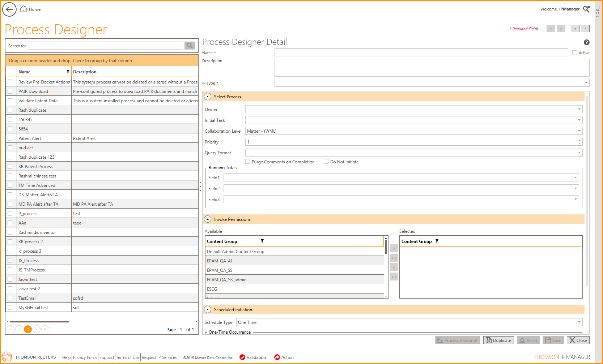The image size is (603, 364).
Task: Click the Duplicate button
Action: (x=498, y=340)
